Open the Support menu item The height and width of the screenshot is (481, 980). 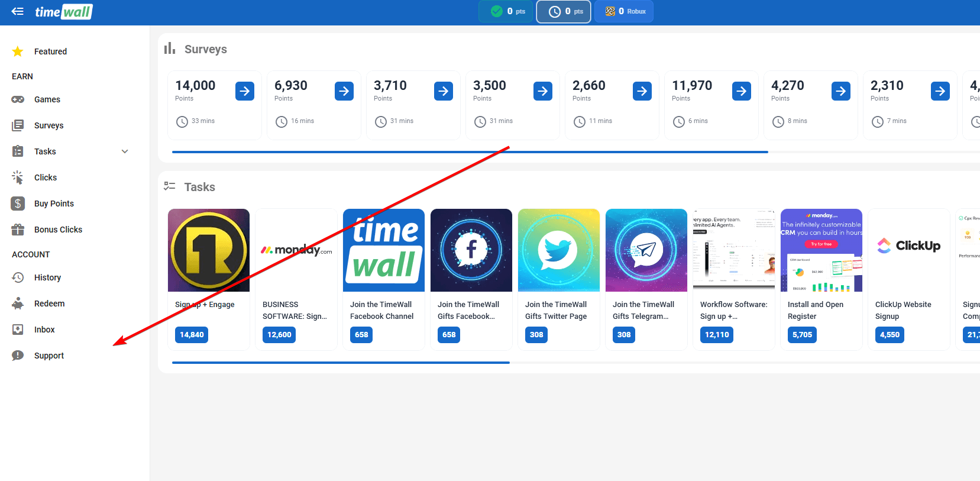pos(49,356)
